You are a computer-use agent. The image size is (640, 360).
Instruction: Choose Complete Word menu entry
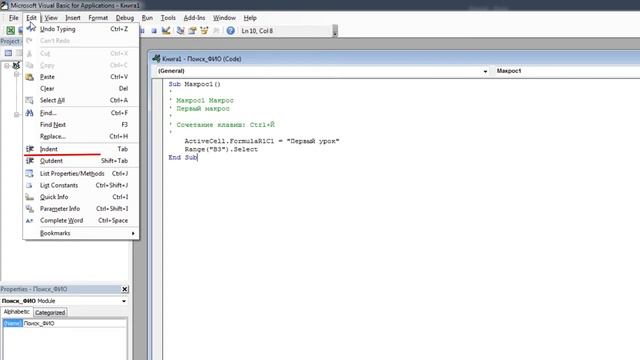click(x=81, y=220)
